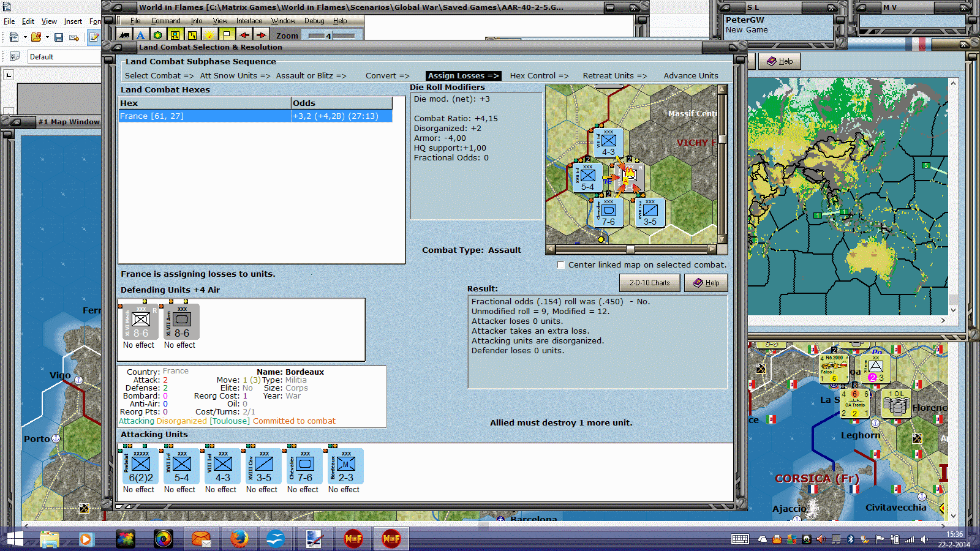Open the Debug menu
This screenshot has width=980, height=551.
click(314, 21)
